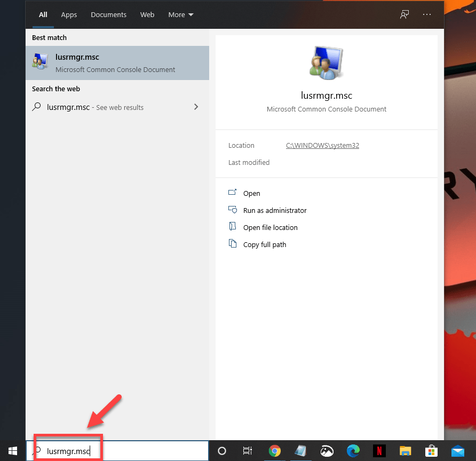The width and height of the screenshot is (476, 461).
Task: Switch to the All search tab
Action: click(x=43, y=14)
